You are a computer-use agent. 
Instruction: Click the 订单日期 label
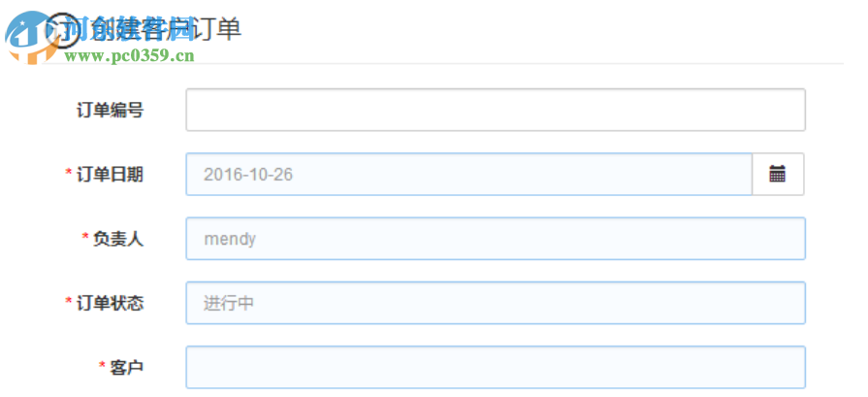pyautogui.click(x=111, y=175)
